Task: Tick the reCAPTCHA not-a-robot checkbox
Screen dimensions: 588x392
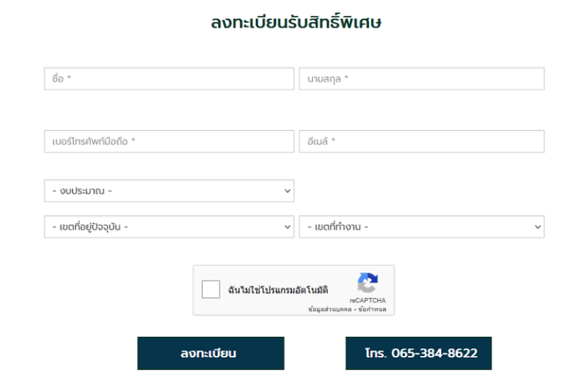Action: pyautogui.click(x=211, y=289)
